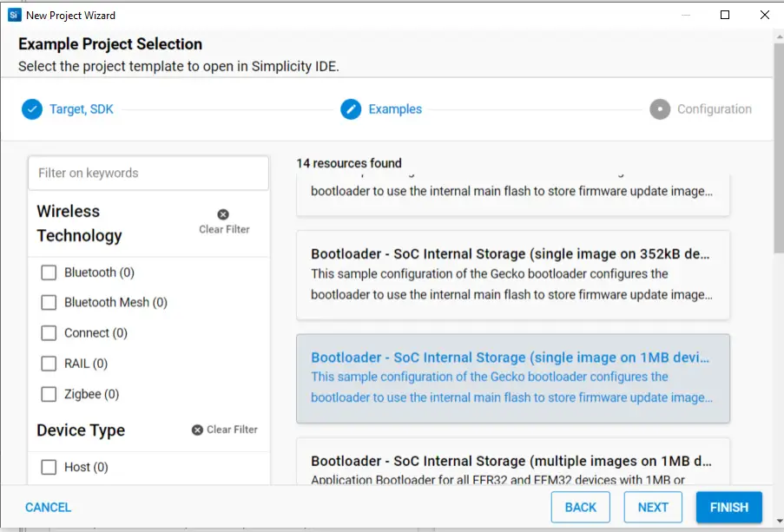Check the Zigbee filter option
The image size is (784, 532).
coord(49,394)
